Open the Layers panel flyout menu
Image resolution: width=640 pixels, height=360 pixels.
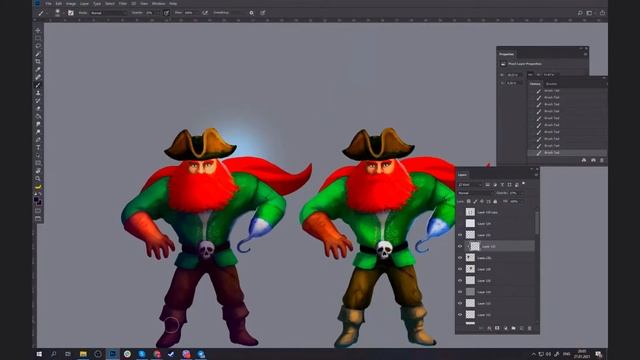tap(536, 175)
